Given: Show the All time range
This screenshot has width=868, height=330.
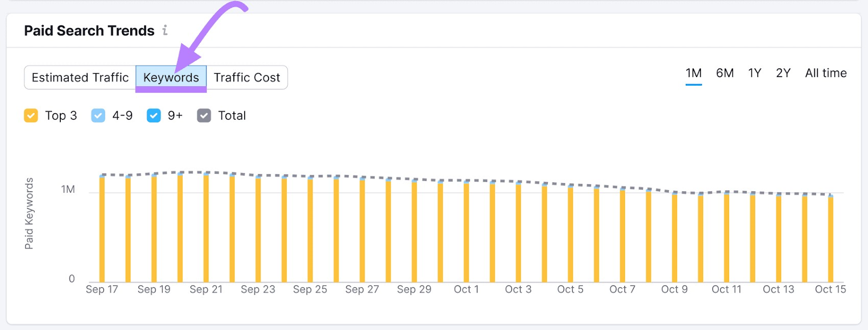Looking at the screenshot, I should click(826, 73).
